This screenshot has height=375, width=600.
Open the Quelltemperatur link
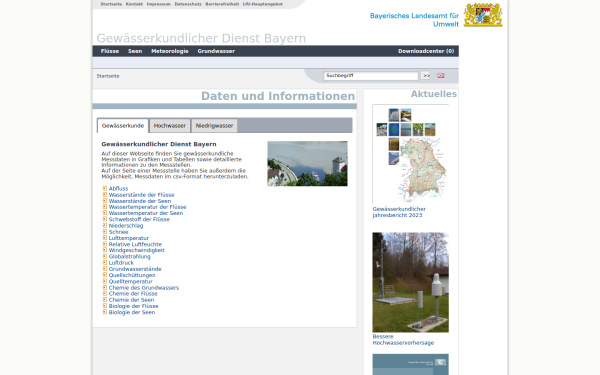click(x=130, y=281)
